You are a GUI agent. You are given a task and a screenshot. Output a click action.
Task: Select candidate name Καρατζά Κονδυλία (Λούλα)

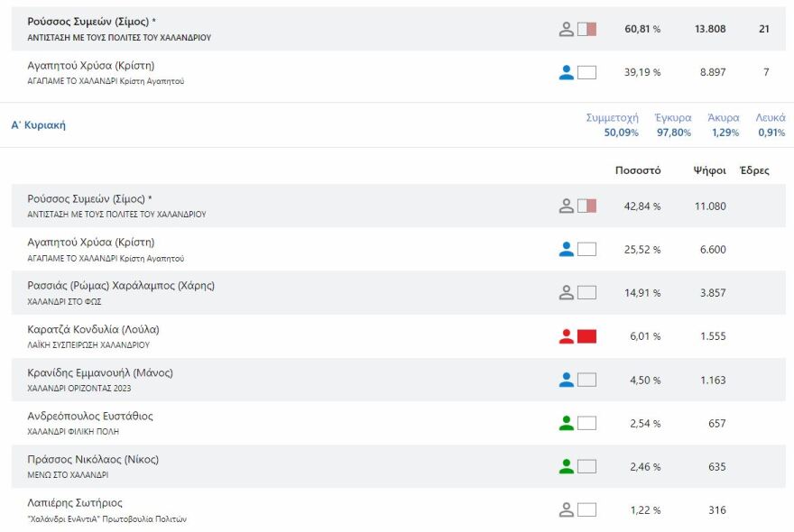pos(94,329)
